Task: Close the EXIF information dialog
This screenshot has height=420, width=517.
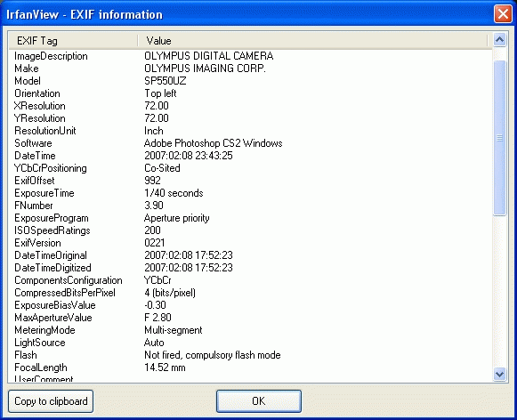Action: 503,14
